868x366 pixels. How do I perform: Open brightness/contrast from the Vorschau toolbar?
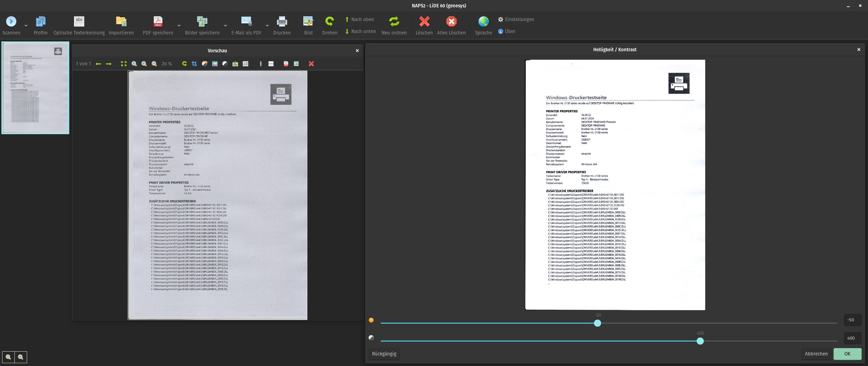pos(205,64)
